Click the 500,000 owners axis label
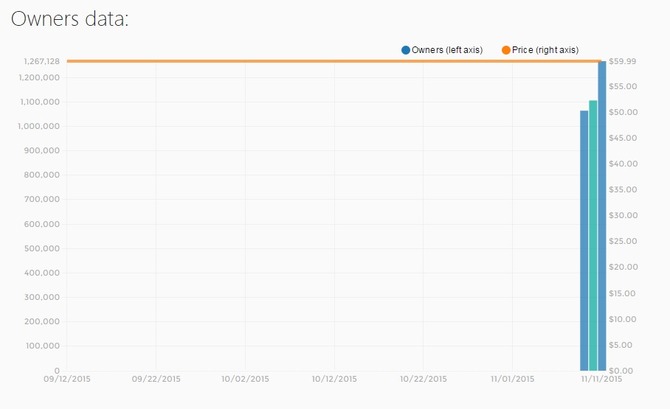 [42, 249]
